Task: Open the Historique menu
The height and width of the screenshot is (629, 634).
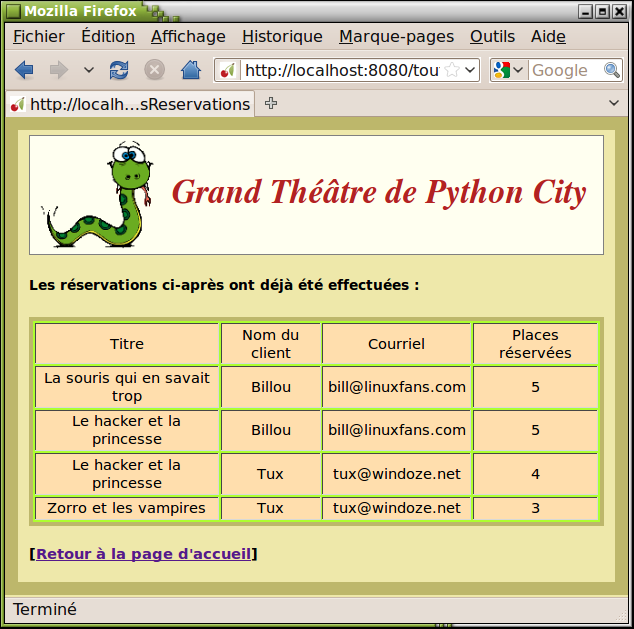Action: (x=282, y=36)
